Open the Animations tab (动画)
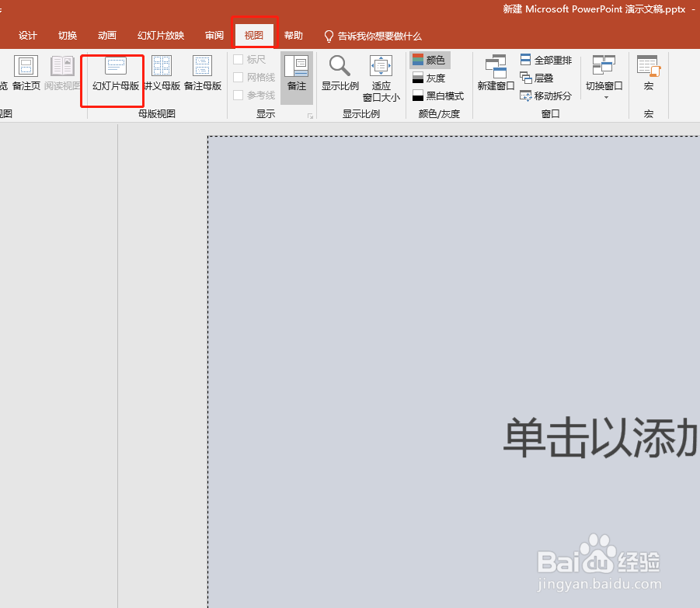Screen dimensions: 700x608 (x=106, y=35)
